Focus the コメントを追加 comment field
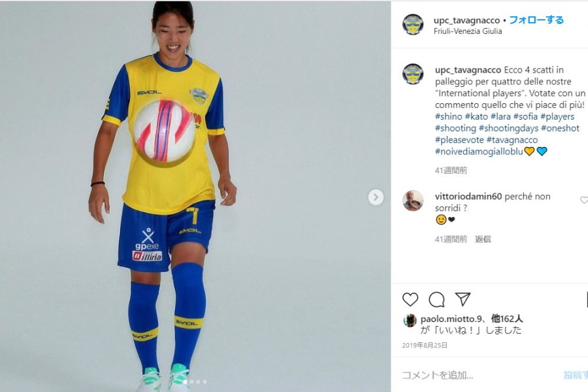Screen dimensions: 588x392 point(480,375)
